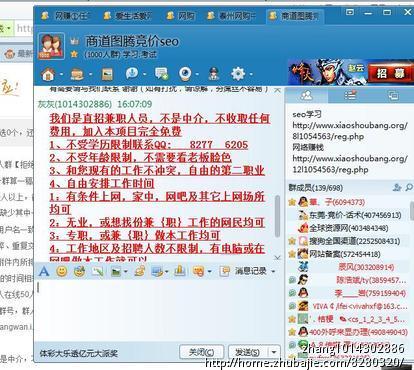Viewport: 414px width, 370px height.
Task: Open the group video webcam icon
Action: pos(185,74)
